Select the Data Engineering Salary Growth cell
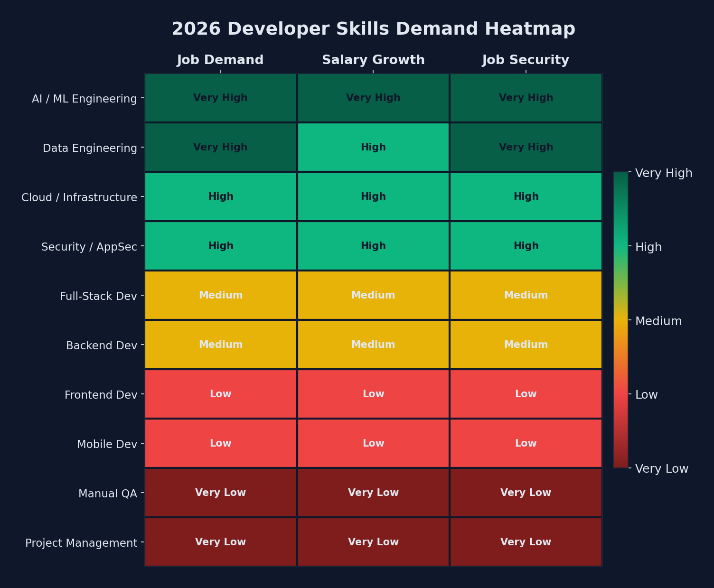714x588 pixels. 373,147
